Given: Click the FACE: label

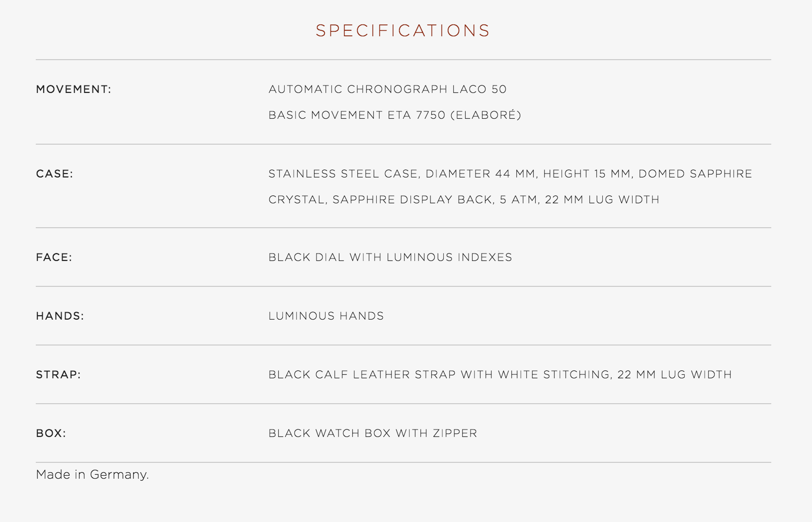Looking at the screenshot, I should 54,258.
